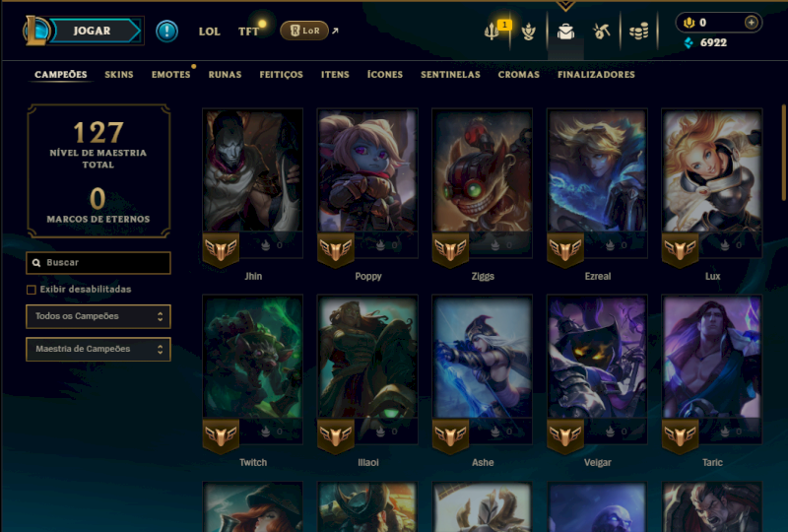Open the loot hammer icon
788x532 pixels.
tap(602, 32)
